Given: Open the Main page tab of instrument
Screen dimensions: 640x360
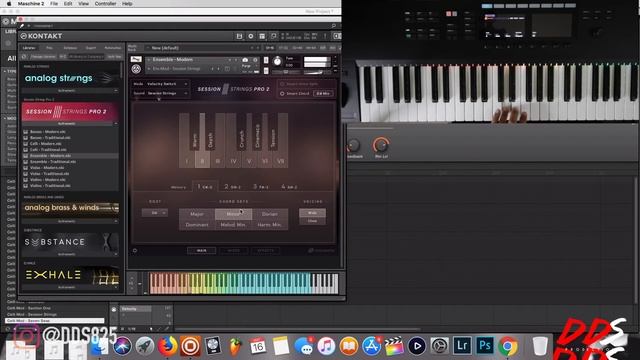Looking at the screenshot, I should pos(202,251).
